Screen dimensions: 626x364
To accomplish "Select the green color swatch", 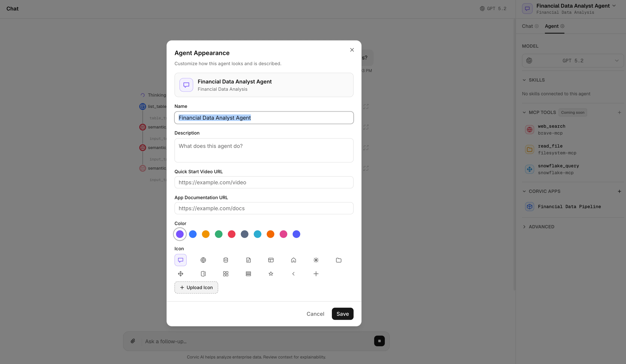I will [x=219, y=234].
